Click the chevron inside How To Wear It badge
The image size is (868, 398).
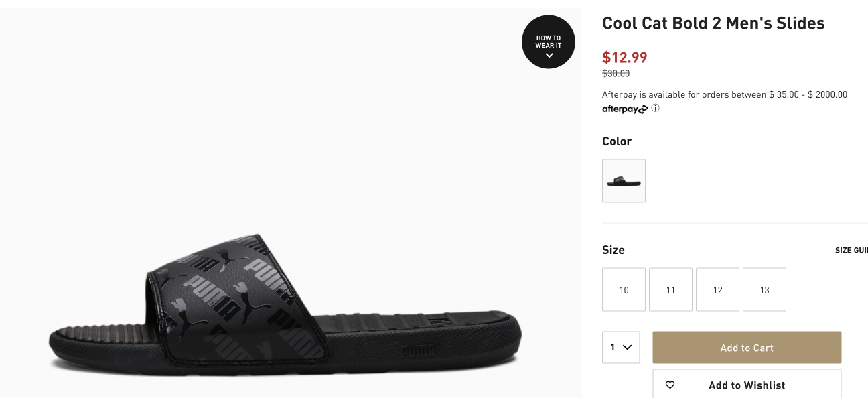(549, 56)
